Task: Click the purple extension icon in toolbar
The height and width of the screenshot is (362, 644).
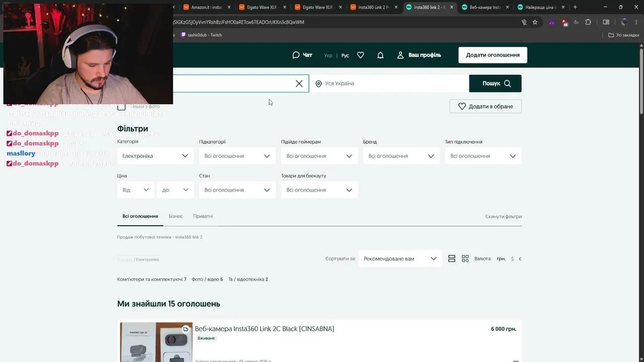Action: tap(552, 22)
